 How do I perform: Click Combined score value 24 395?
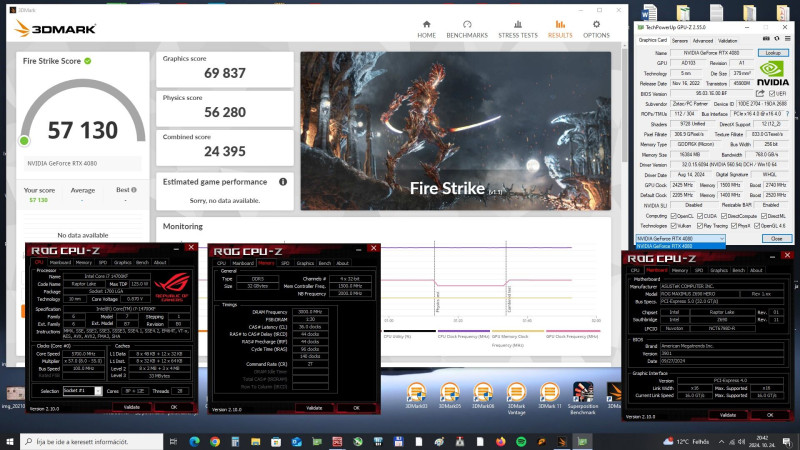pos(225,152)
